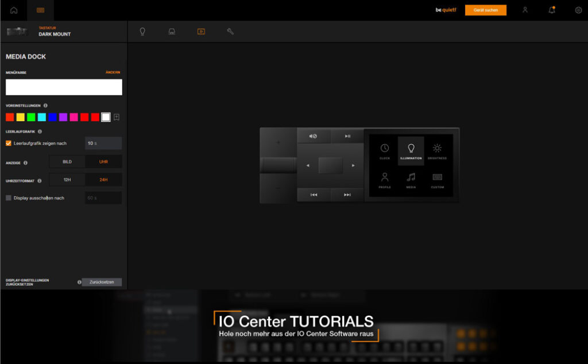This screenshot has height=364, width=588.
Task: Show info for Uhrzeitformat
Action: click(x=40, y=181)
